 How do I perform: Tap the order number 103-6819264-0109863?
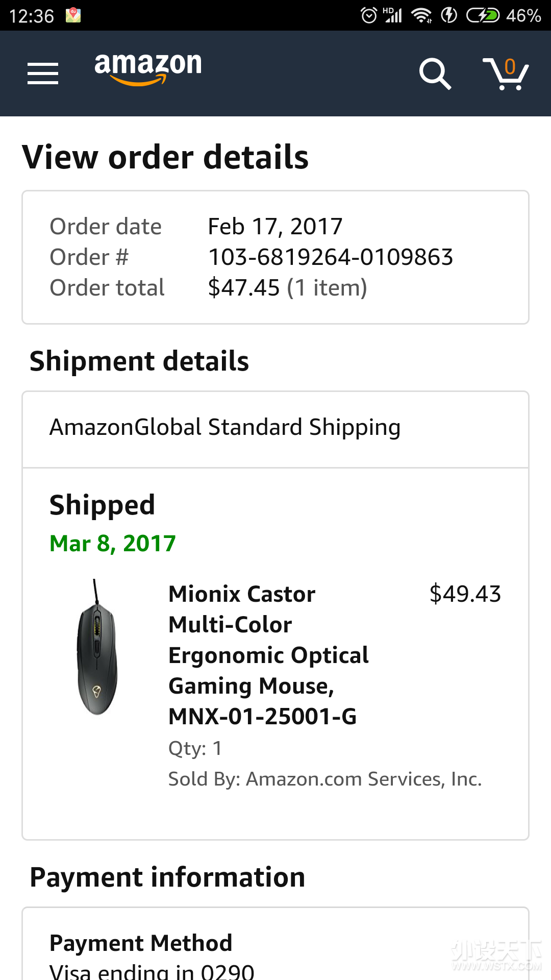pos(331,257)
